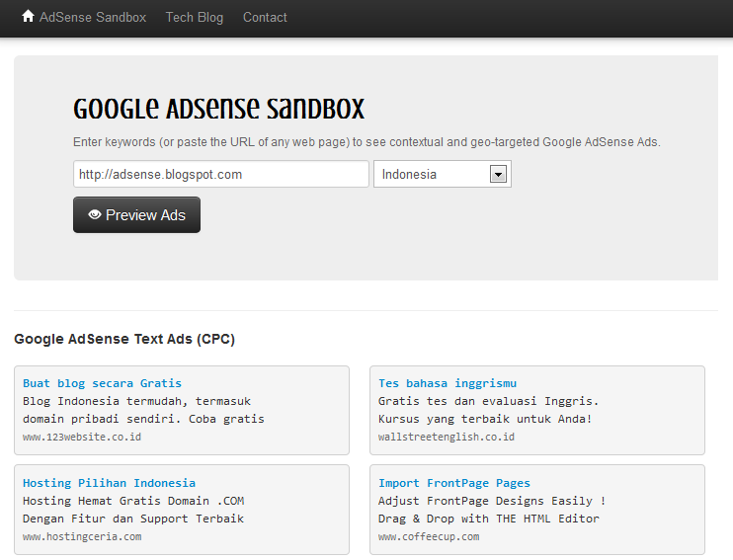Open the Indonesia country dropdown
Image resolution: width=733 pixels, height=560 pixels.
point(443,174)
